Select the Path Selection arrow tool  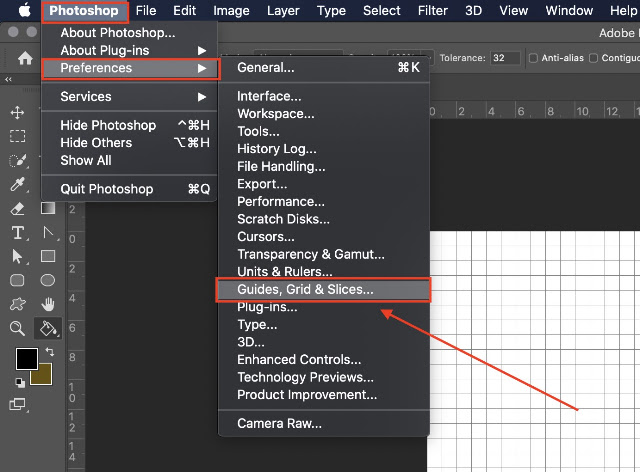coord(17,256)
